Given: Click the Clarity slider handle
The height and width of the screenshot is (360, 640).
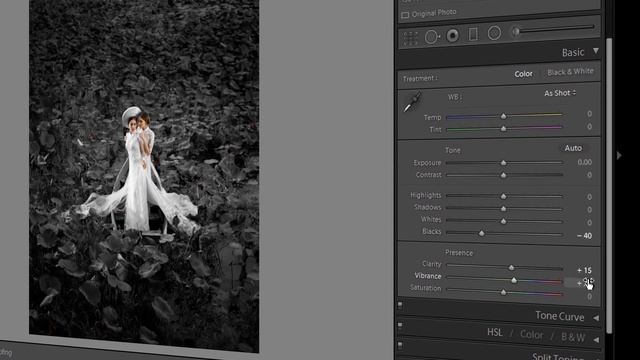Looking at the screenshot, I should (511, 268).
